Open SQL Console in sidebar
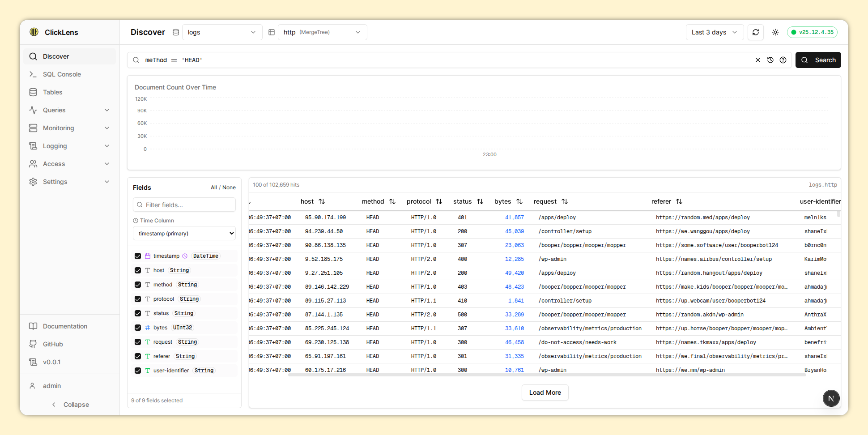This screenshot has width=868, height=435. 62,74
